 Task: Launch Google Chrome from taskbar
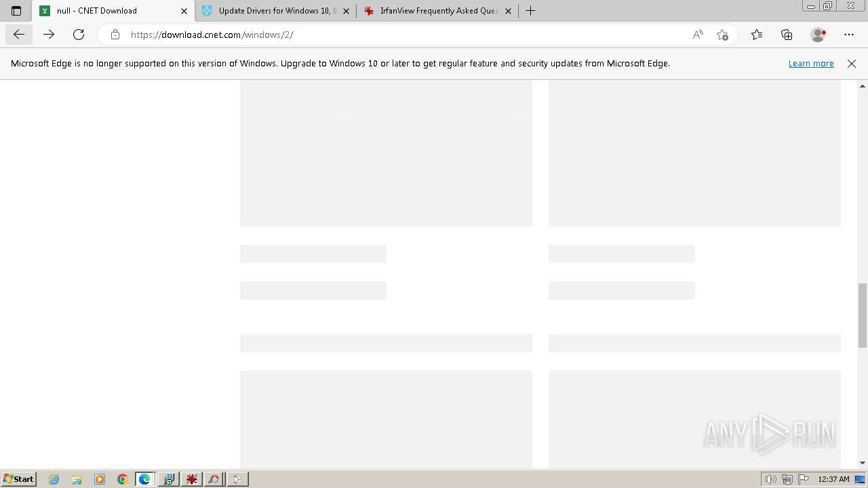tap(122, 479)
